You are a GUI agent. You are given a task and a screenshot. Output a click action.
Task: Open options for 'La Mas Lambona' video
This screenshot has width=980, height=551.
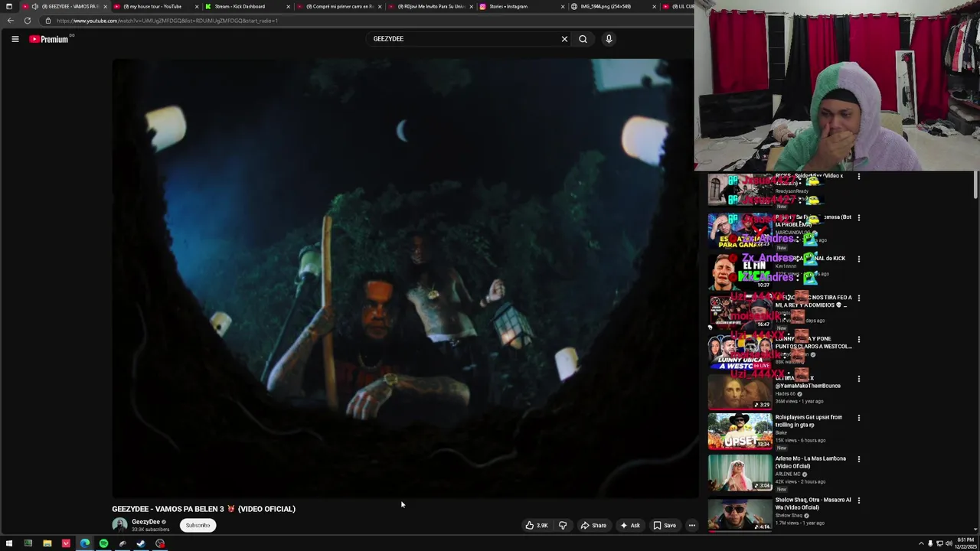pos(858,460)
